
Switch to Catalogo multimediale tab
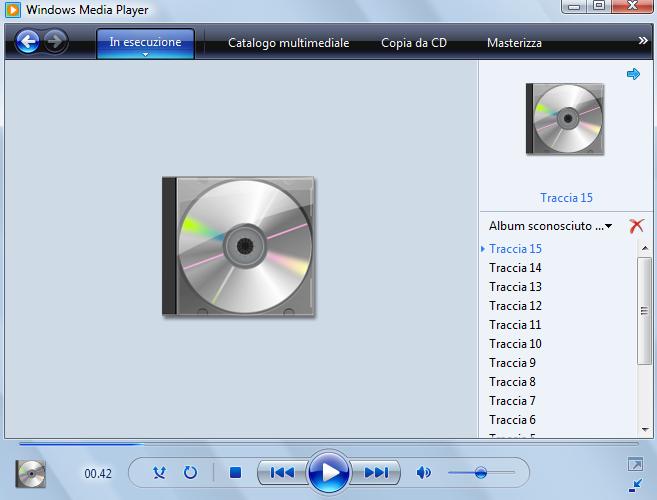pyautogui.click(x=288, y=43)
